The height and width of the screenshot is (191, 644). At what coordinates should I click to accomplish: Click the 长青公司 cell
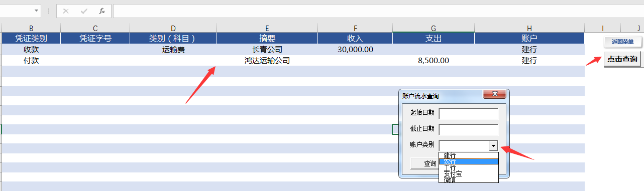click(267, 49)
